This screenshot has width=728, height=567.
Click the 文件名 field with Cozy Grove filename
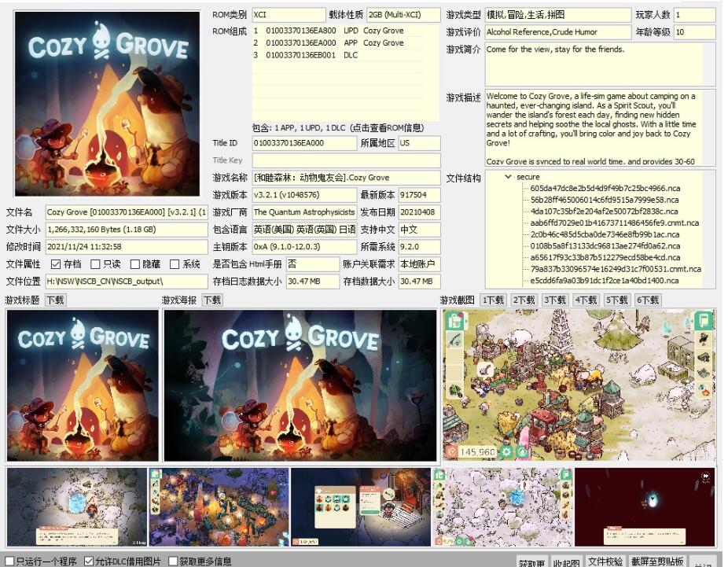click(x=127, y=212)
